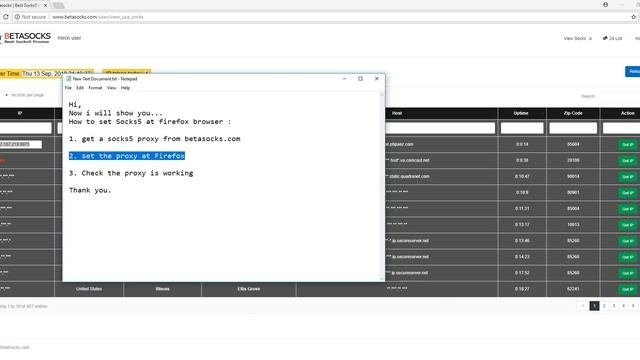Click the Uptime filter input

[522, 128]
